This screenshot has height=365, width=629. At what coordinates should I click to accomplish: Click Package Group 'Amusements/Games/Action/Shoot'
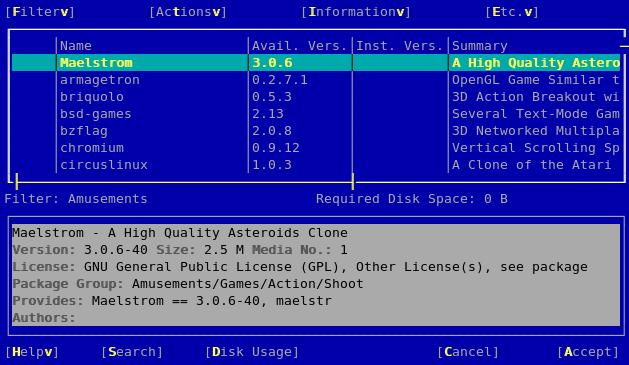[x=248, y=284]
